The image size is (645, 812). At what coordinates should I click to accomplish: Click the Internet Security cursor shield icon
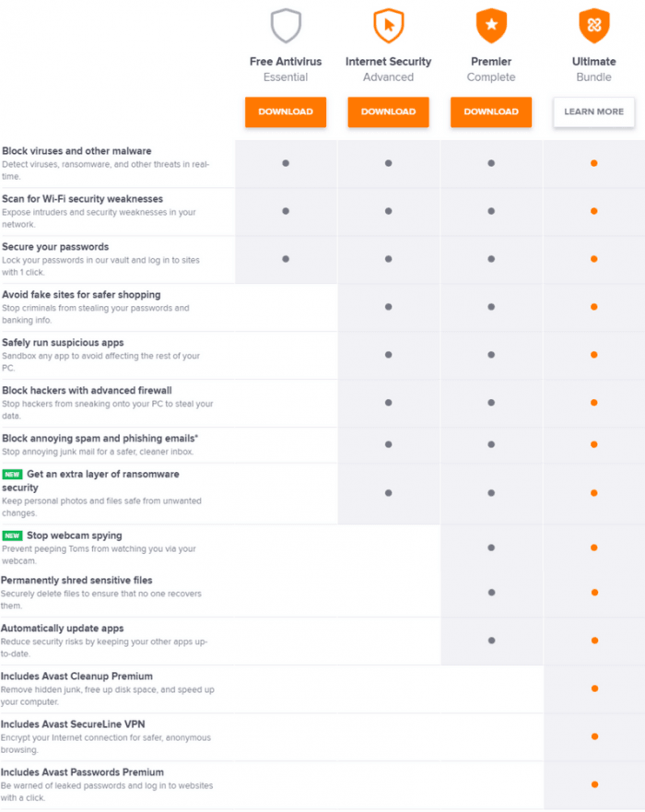click(388, 27)
